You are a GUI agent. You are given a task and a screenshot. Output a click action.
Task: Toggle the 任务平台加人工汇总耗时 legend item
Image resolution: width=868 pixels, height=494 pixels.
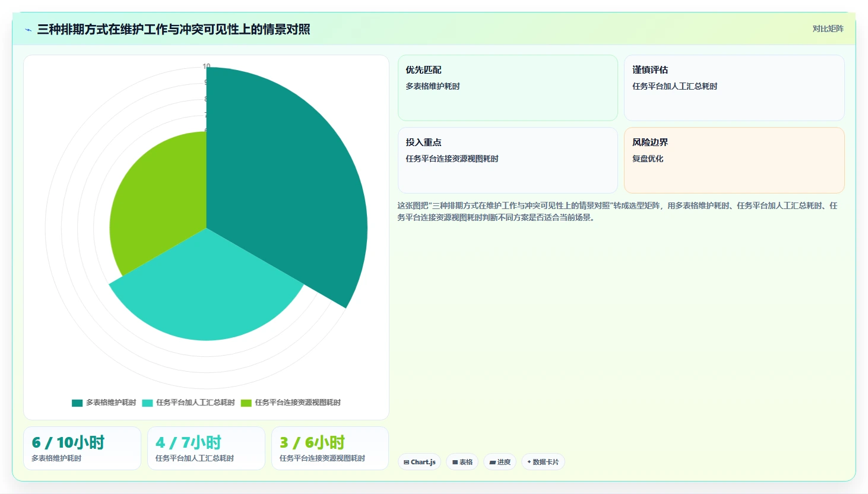[188, 403]
